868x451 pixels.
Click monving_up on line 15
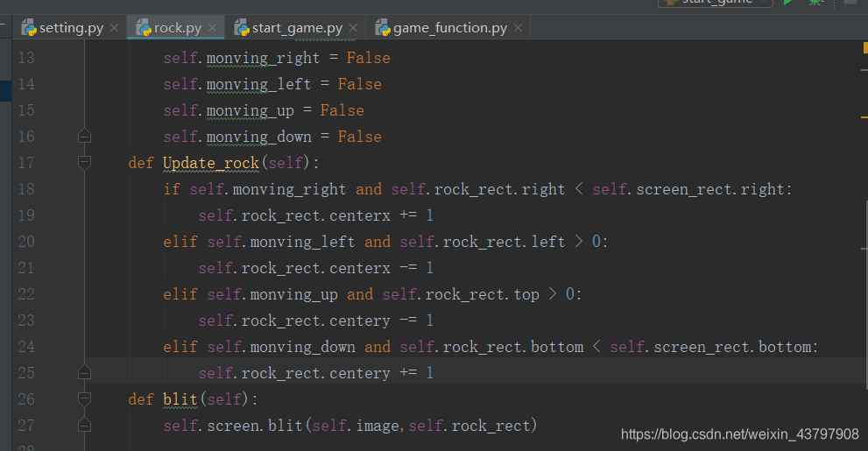coord(251,110)
